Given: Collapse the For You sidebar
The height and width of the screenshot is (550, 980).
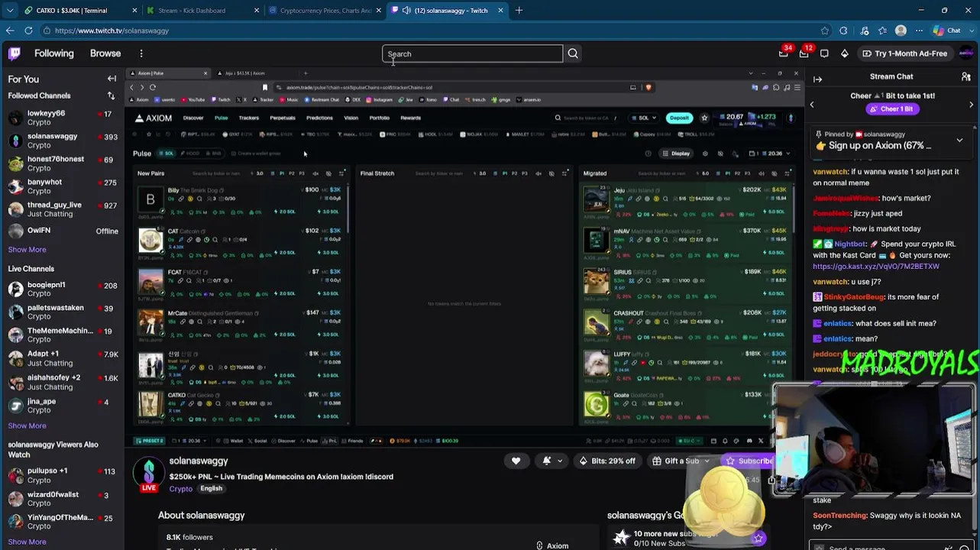Looking at the screenshot, I should click(x=112, y=79).
